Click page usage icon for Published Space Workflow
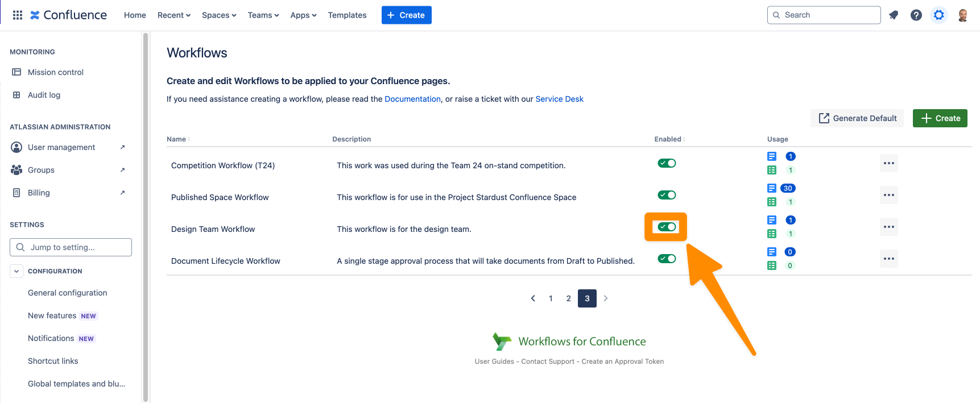The width and height of the screenshot is (980, 403). coord(772,188)
